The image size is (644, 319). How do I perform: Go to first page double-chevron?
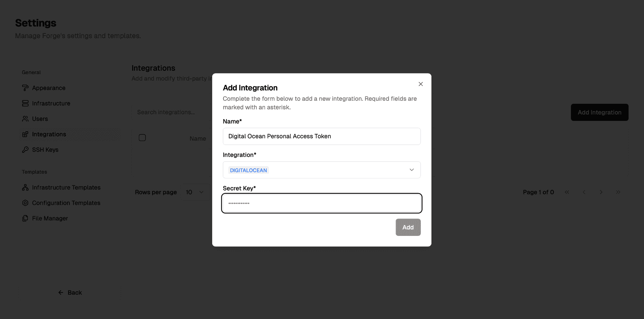click(x=567, y=192)
